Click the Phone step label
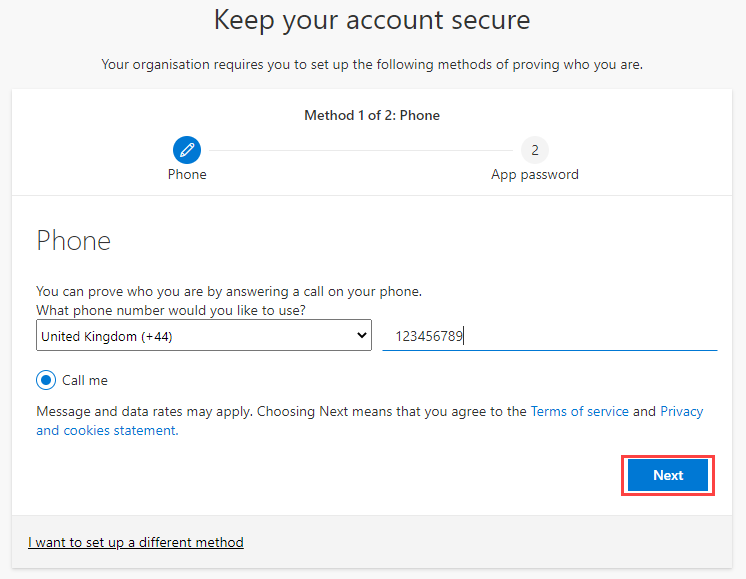 point(187,175)
